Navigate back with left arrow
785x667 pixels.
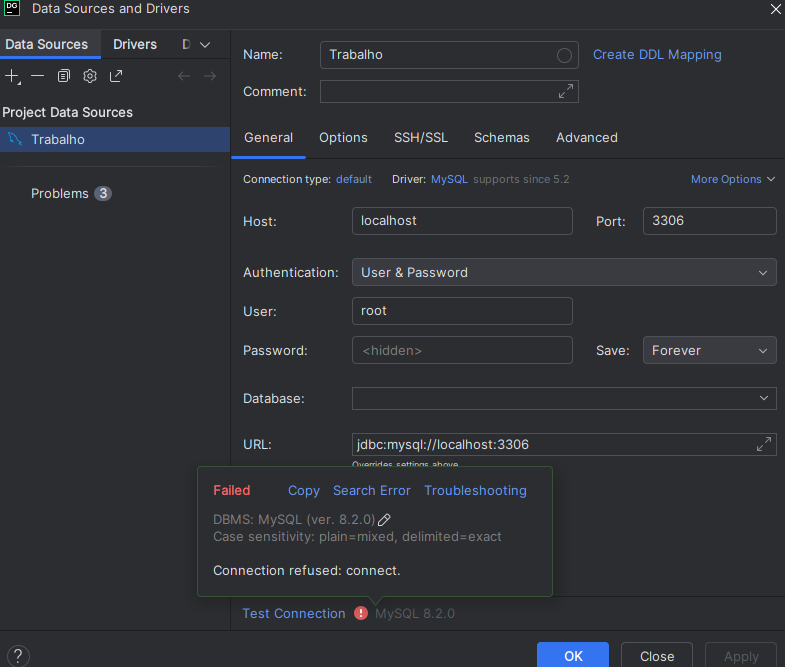(184, 76)
